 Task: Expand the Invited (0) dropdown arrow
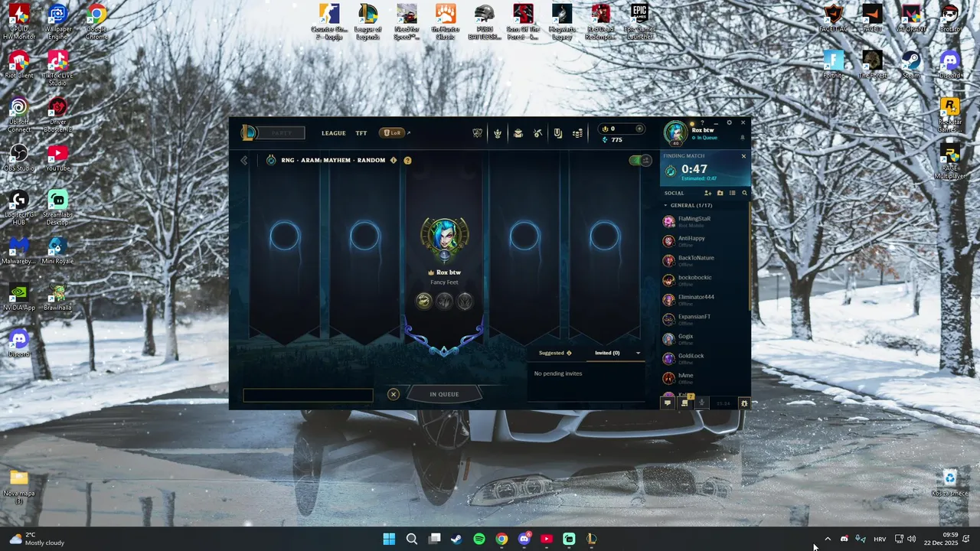638,353
